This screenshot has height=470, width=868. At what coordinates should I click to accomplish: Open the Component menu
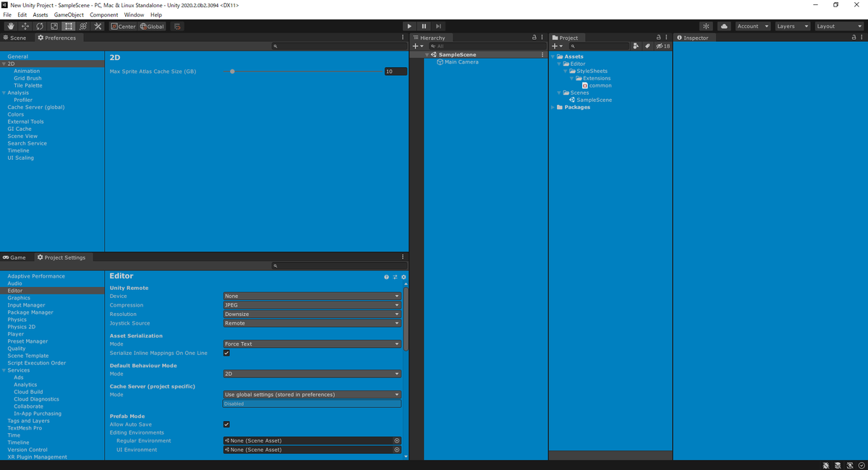tap(104, 14)
